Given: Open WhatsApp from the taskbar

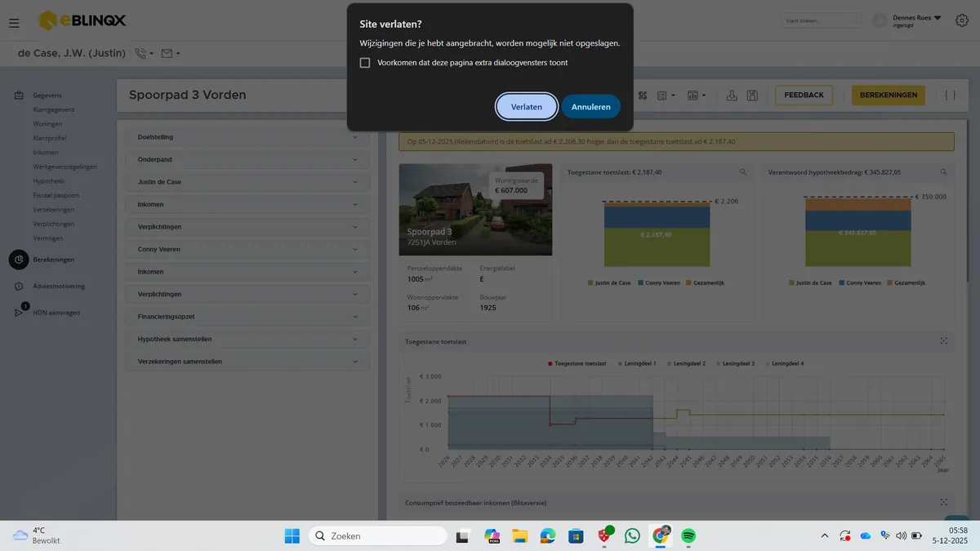Looking at the screenshot, I should [632, 536].
